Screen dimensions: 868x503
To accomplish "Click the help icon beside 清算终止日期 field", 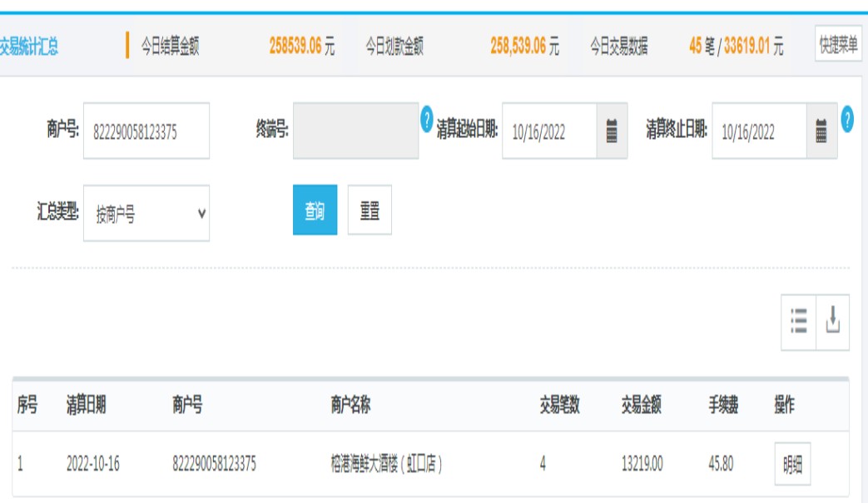I will pyautogui.click(x=847, y=118).
